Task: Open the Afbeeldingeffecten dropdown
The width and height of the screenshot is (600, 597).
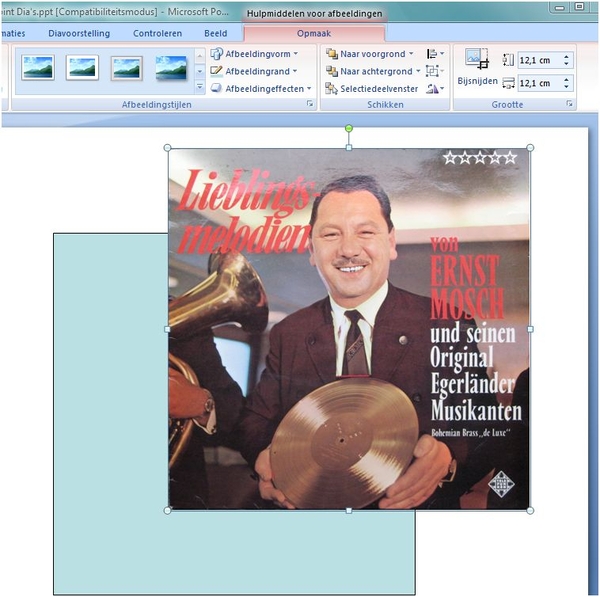Action: (x=262, y=88)
